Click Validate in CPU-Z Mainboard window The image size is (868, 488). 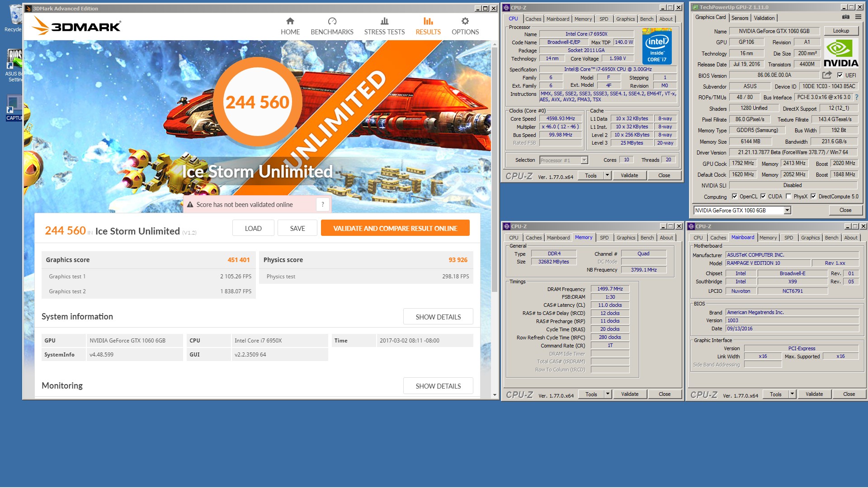[814, 394]
